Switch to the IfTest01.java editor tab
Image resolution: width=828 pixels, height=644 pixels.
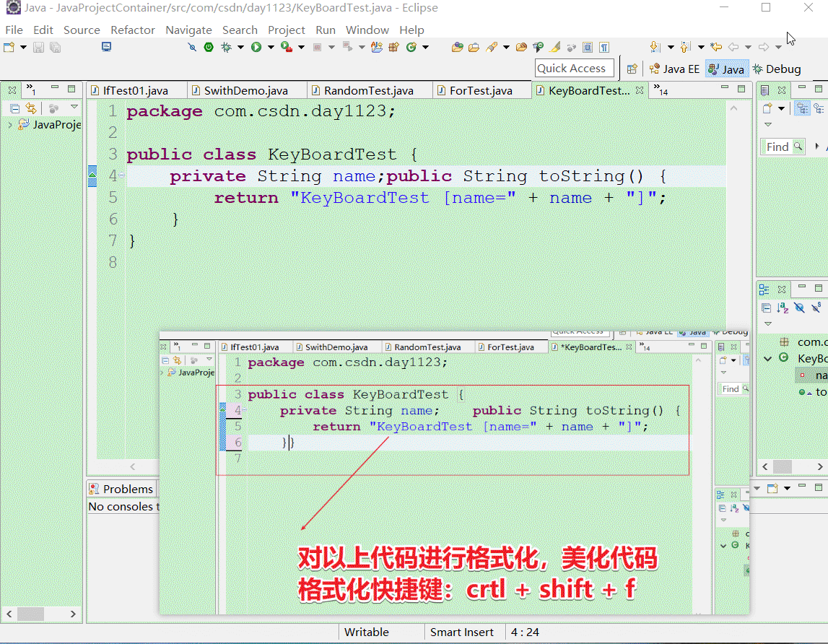point(136,90)
